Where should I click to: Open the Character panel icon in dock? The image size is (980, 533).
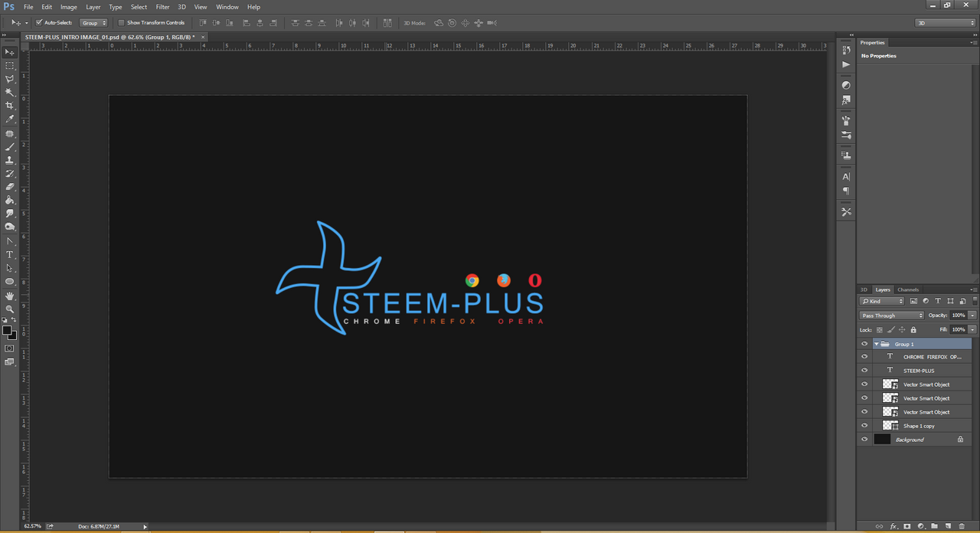(x=846, y=177)
